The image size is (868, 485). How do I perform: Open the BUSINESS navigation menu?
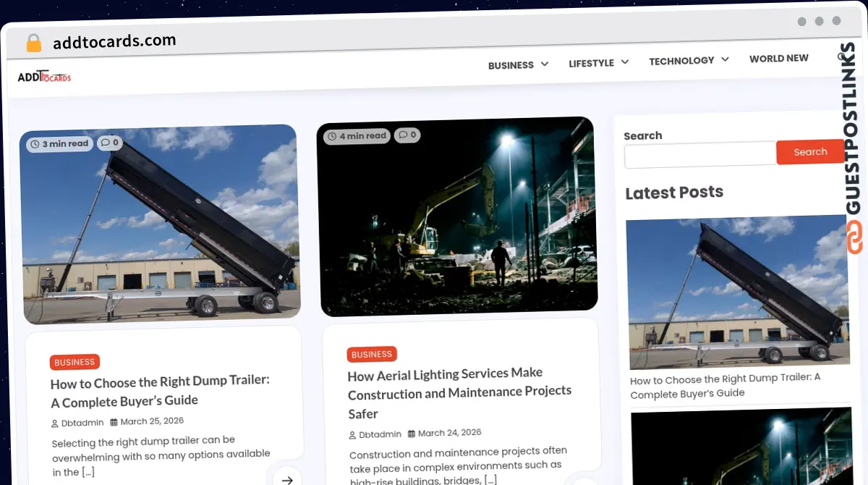tap(511, 65)
